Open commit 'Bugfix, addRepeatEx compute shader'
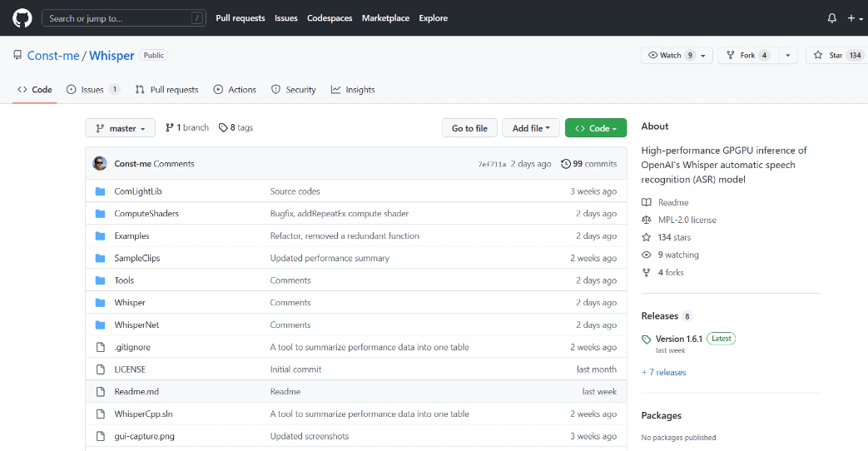This screenshot has width=868, height=451. click(x=340, y=214)
